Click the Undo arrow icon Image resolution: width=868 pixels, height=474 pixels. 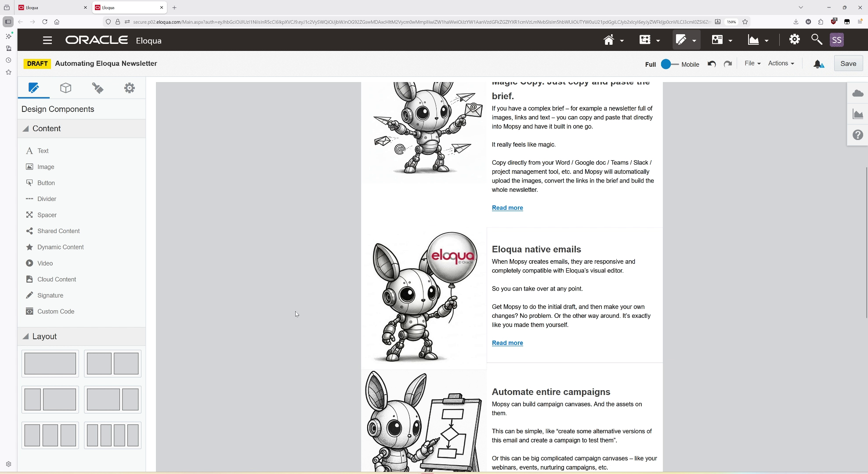coord(712,64)
